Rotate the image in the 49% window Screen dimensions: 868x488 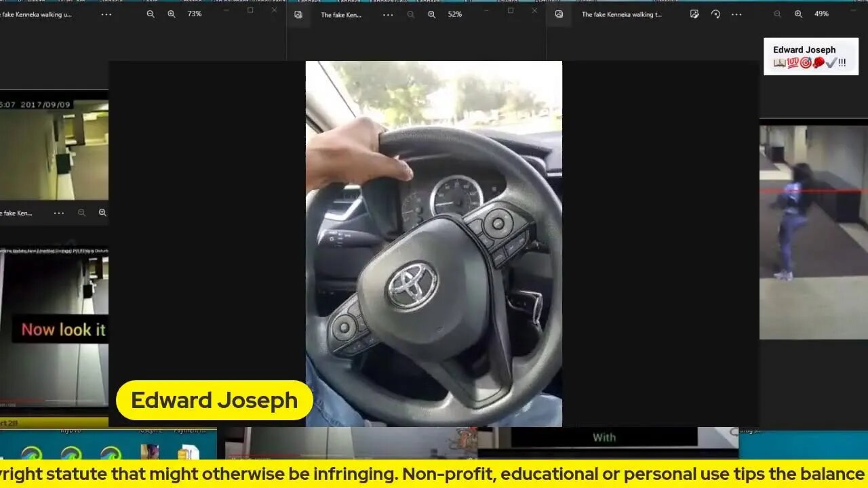[715, 14]
